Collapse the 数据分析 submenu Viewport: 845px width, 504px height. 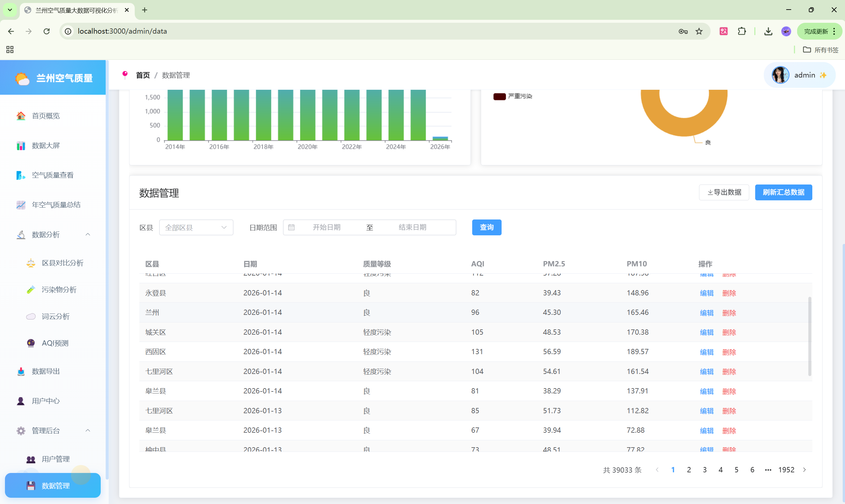tap(88, 235)
